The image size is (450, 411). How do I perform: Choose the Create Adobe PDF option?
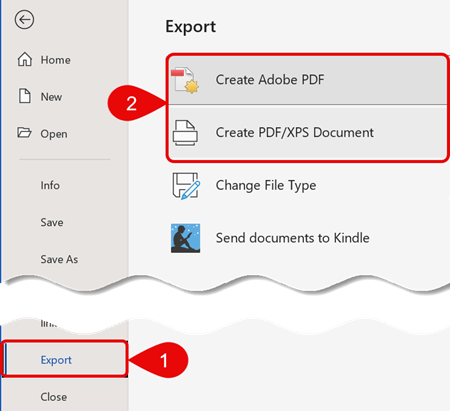coord(308,80)
